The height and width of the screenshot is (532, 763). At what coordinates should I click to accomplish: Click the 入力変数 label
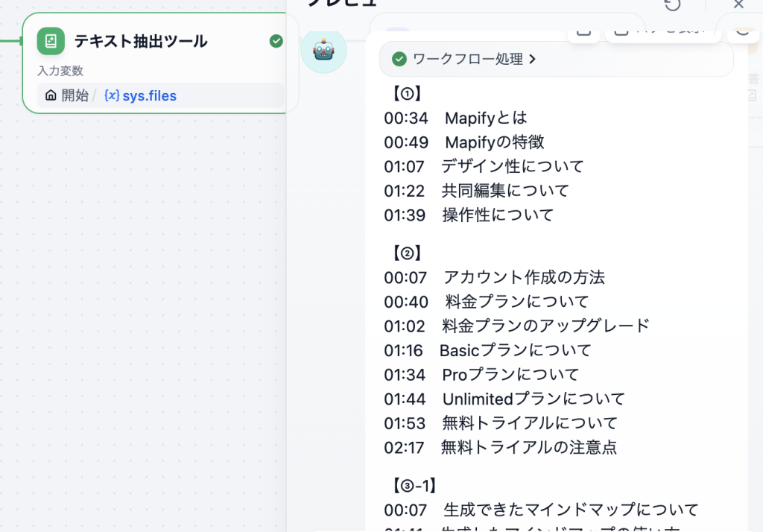[x=60, y=71]
